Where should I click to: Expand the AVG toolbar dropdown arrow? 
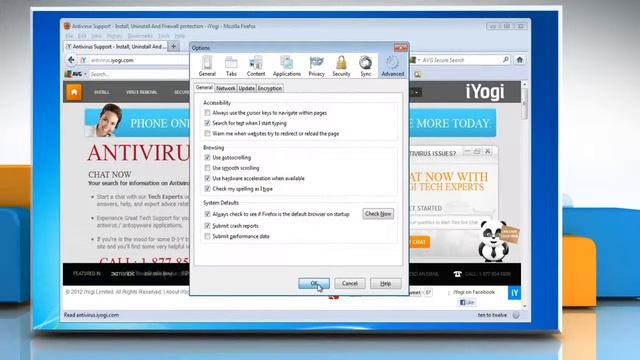(x=85, y=74)
